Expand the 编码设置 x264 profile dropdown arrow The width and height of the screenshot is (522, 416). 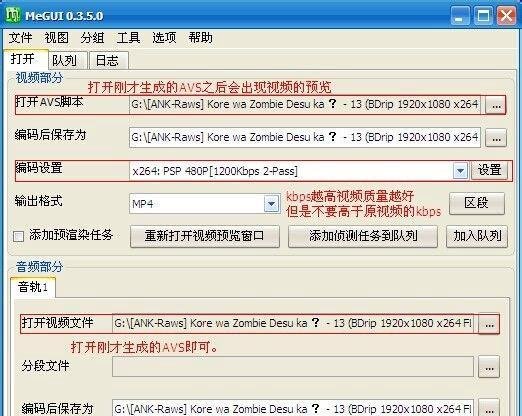pos(460,171)
